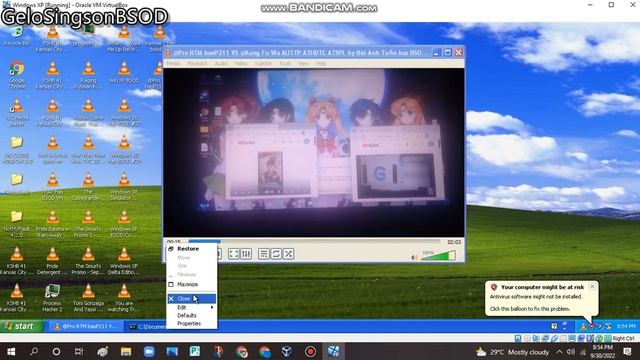
Task: Select Toni Gonzaga And Yassi video icon
Action: [x=88, y=298]
